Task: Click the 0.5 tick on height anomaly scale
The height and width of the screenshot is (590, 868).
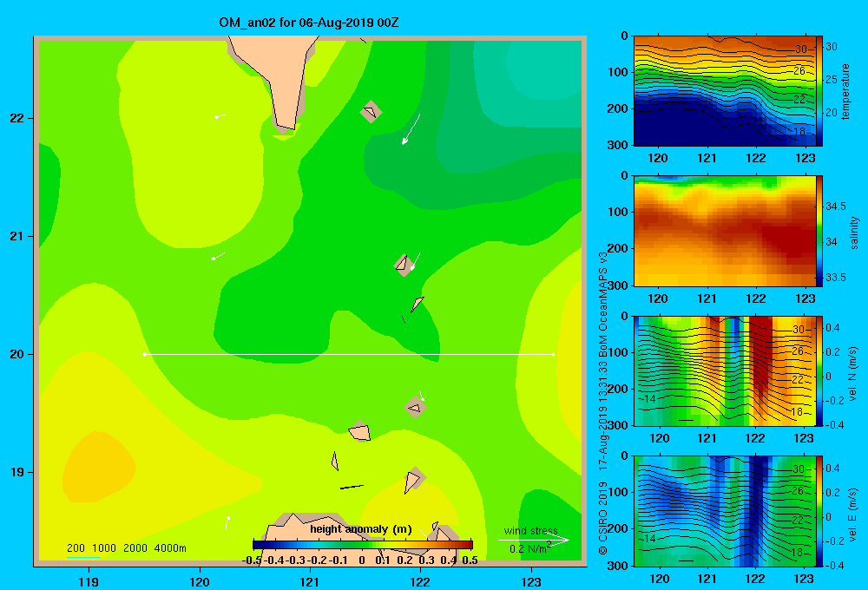Action: point(470,560)
